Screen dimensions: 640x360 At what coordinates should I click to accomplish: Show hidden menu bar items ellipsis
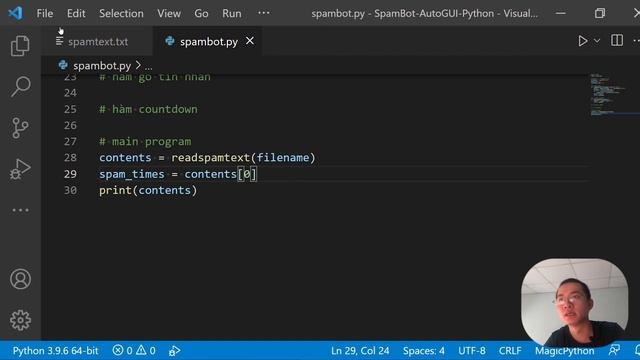coord(264,13)
